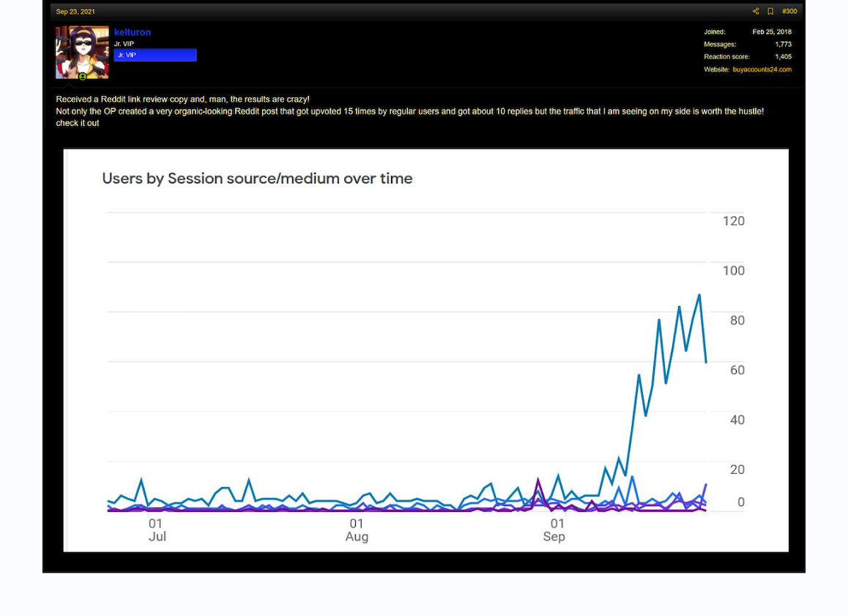Open the post number #300 link
This screenshot has width=848, height=616.
point(789,12)
